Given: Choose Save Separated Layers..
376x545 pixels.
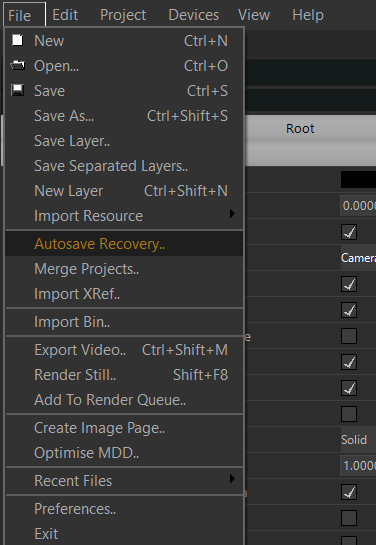Looking at the screenshot, I should click(124, 166).
